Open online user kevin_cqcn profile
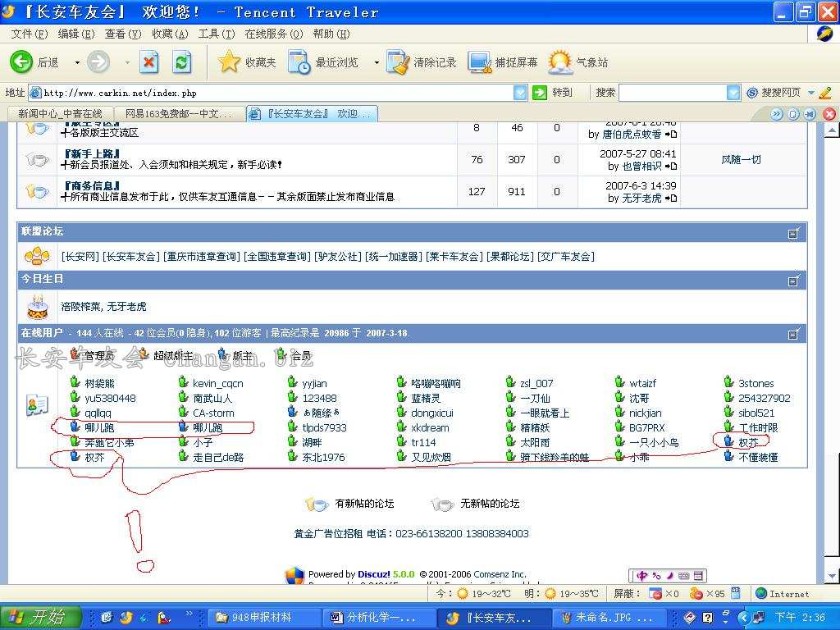This screenshot has width=840, height=630. tap(218, 384)
